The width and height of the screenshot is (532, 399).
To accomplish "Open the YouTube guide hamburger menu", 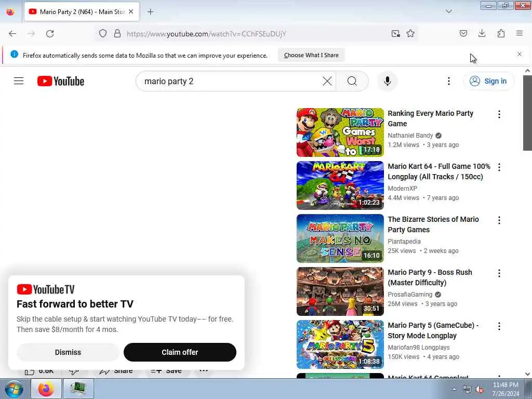I will pyautogui.click(x=19, y=81).
